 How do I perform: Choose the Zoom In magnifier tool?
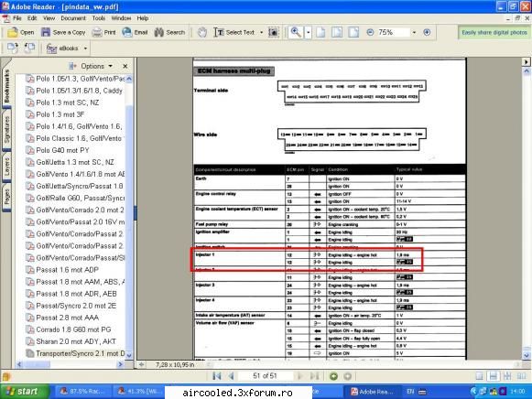(296, 32)
